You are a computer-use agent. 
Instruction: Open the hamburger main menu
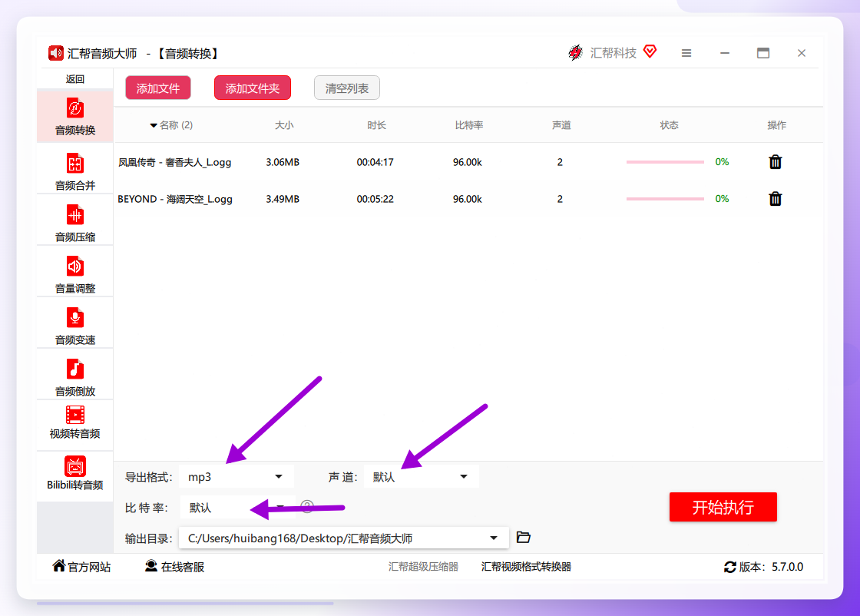click(686, 53)
